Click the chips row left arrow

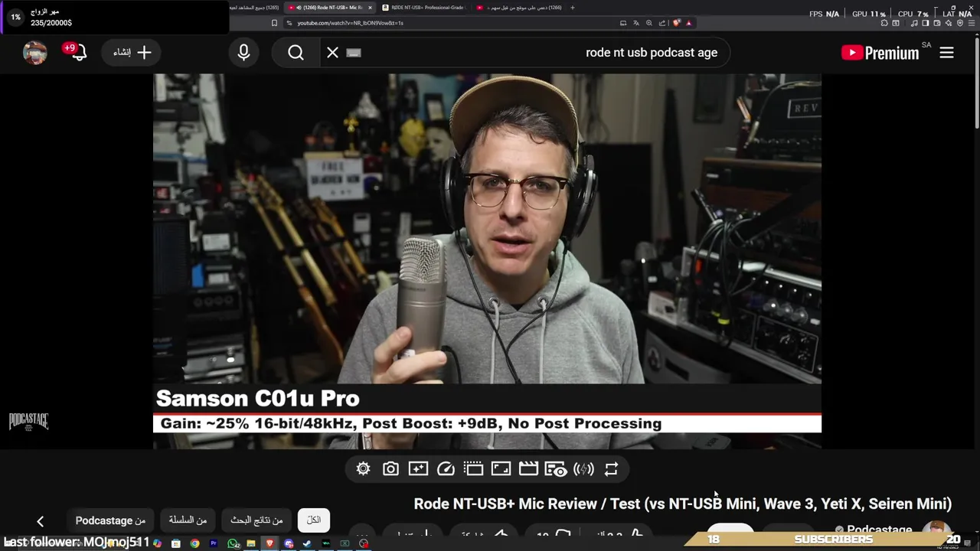(40, 521)
